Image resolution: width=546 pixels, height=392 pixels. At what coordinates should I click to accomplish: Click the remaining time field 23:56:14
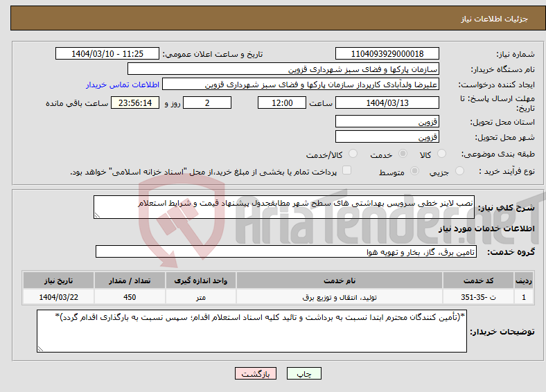click(x=135, y=103)
